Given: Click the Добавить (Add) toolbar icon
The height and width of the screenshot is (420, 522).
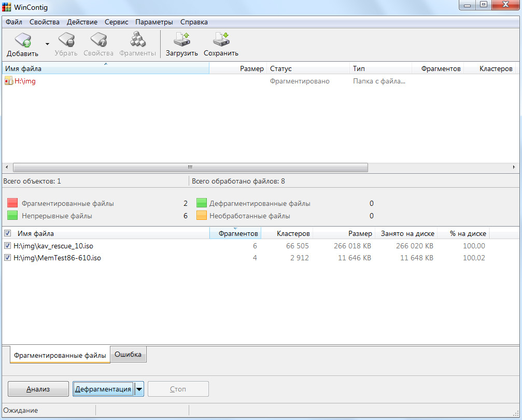Looking at the screenshot, I should point(23,40).
